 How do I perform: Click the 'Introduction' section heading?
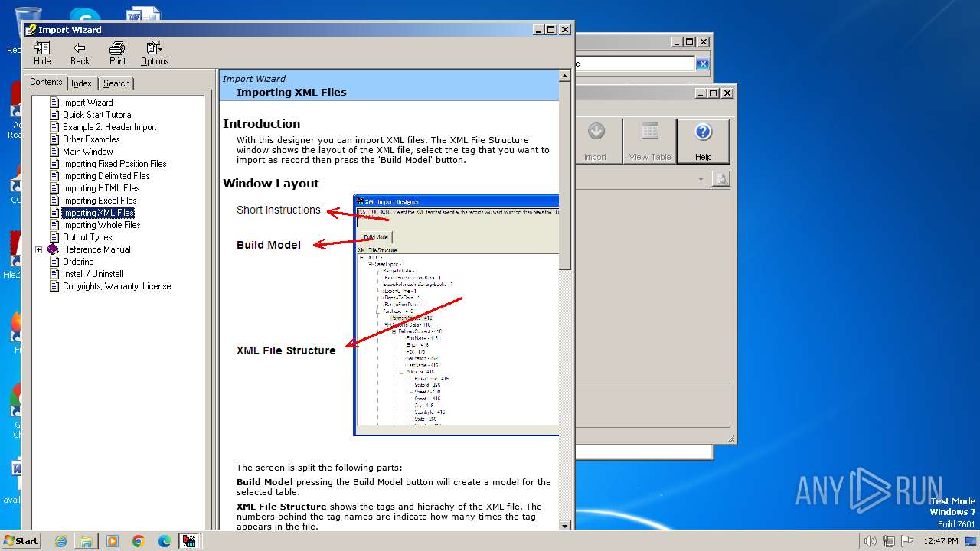pyautogui.click(x=261, y=123)
